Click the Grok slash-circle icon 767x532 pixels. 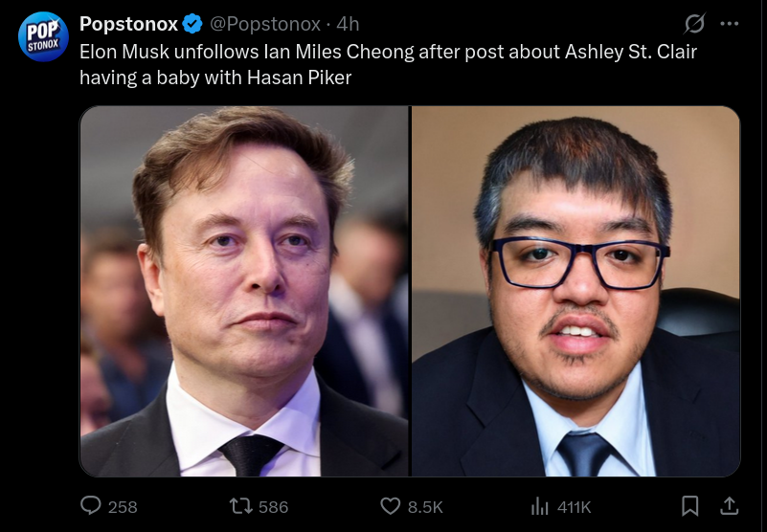(x=694, y=24)
